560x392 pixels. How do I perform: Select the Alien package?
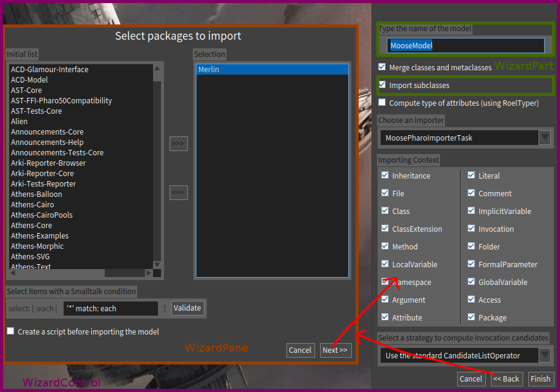point(81,121)
